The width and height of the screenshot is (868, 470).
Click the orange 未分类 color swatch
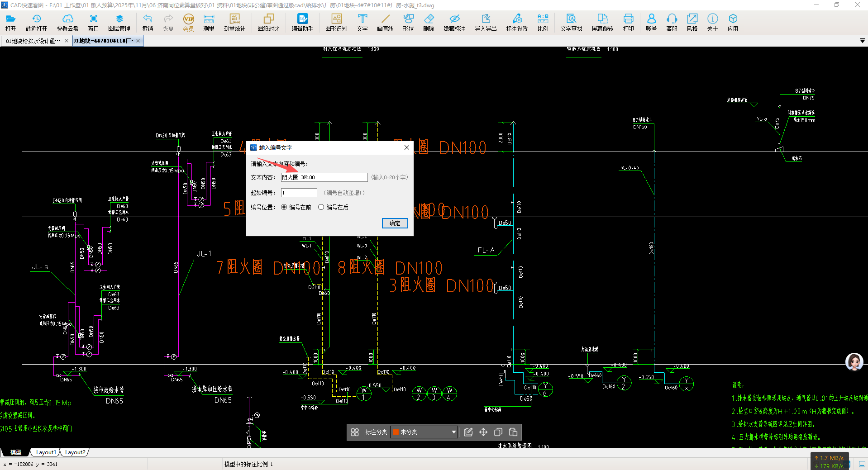coord(396,432)
